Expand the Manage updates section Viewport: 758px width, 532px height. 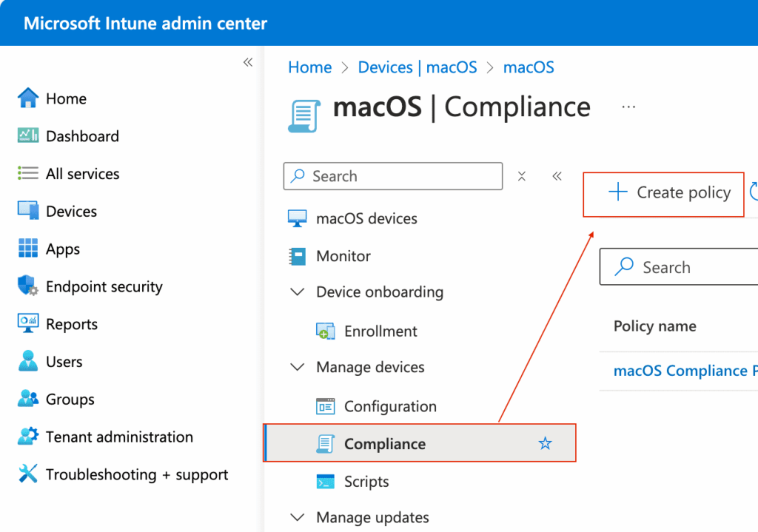[x=297, y=517]
